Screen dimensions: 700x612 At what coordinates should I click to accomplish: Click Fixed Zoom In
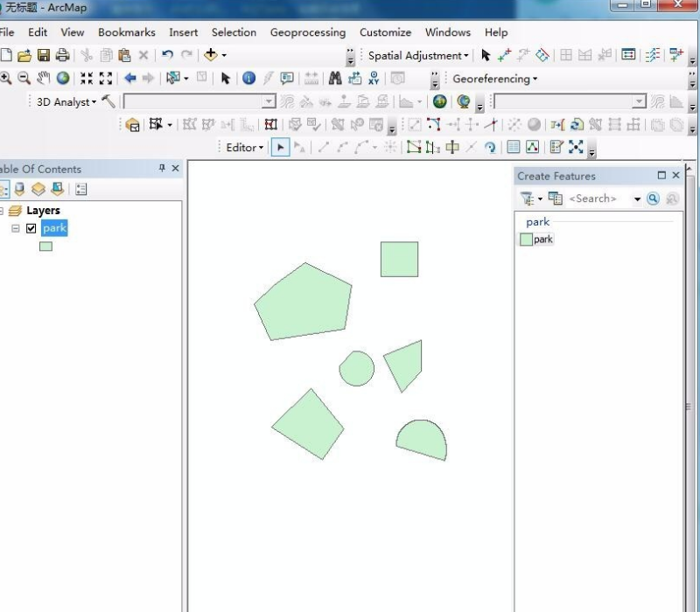(87, 79)
